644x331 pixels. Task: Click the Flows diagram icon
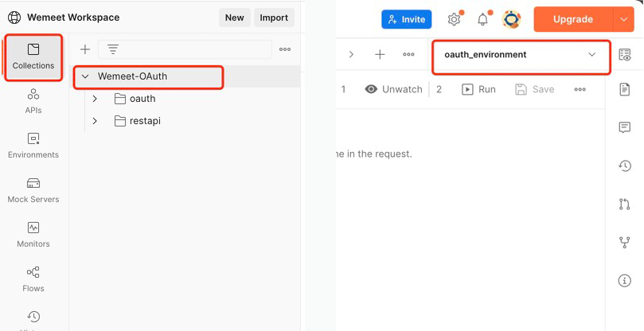coord(33,272)
